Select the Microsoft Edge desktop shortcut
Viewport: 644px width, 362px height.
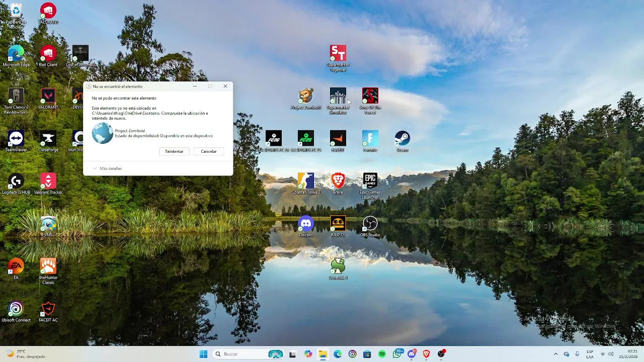[x=16, y=56]
